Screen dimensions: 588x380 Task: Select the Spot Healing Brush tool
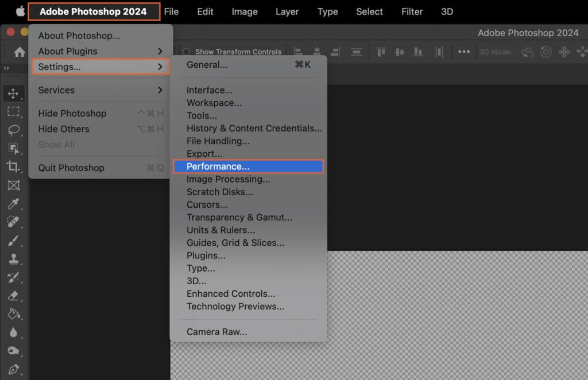(x=14, y=222)
